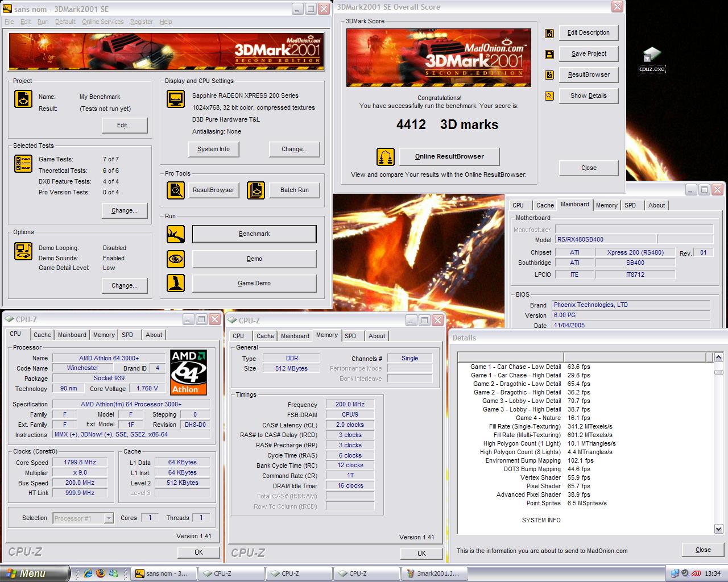Click the Display and CPU Settings monitor icon
Screen dimensions: 728x582
click(176, 98)
